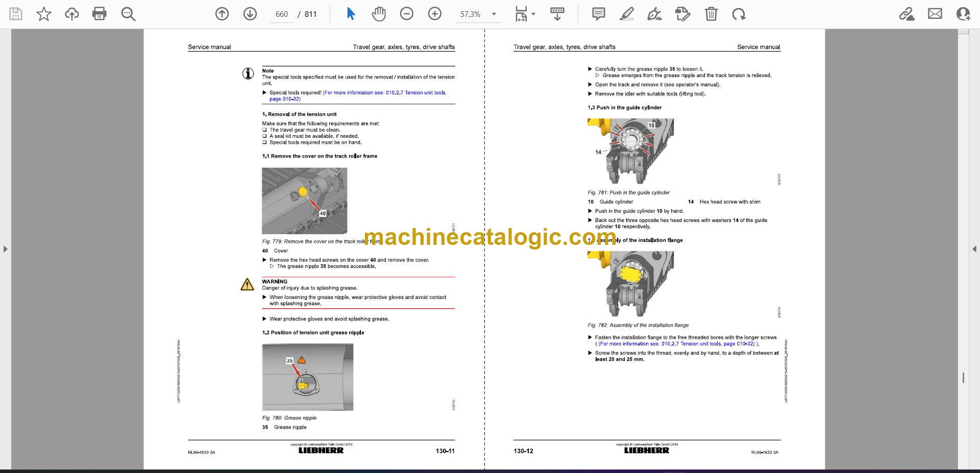Click the vertical scrollbar thumb
The height and width of the screenshot is (473, 980).
(963, 378)
